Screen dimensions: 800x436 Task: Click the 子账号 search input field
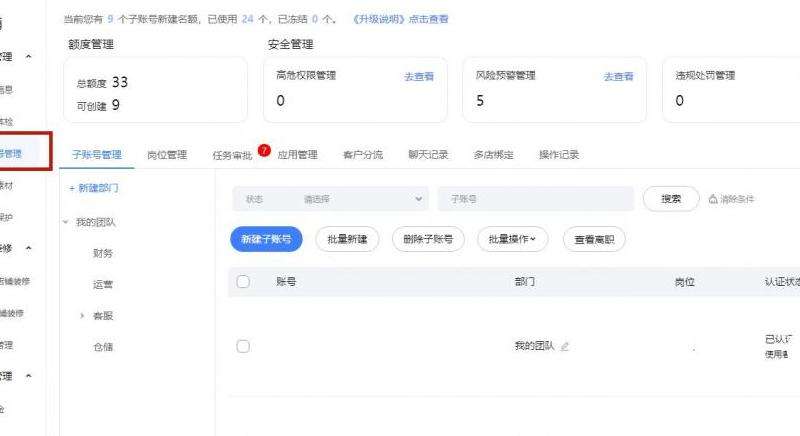pyautogui.click(x=535, y=199)
